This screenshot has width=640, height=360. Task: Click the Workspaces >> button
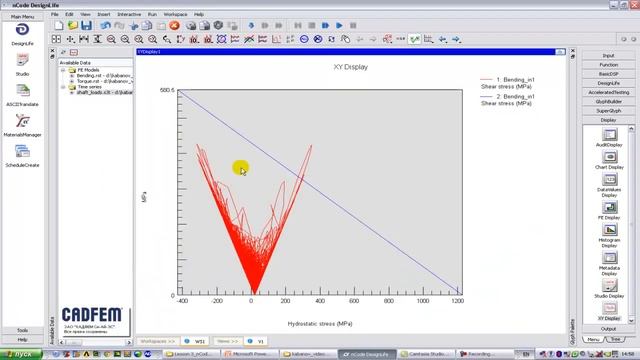pyautogui.click(x=158, y=341)
